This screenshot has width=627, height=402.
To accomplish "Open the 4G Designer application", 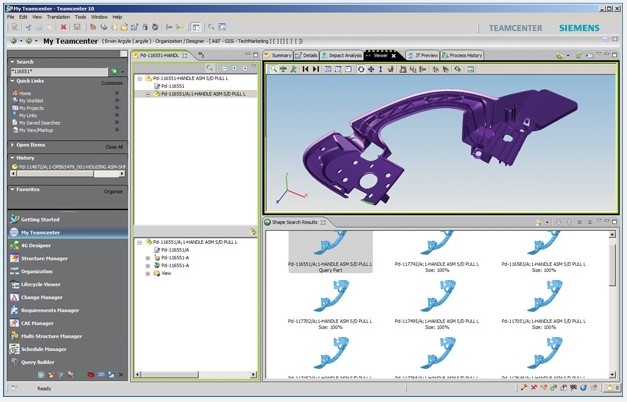I will point(36,245).
